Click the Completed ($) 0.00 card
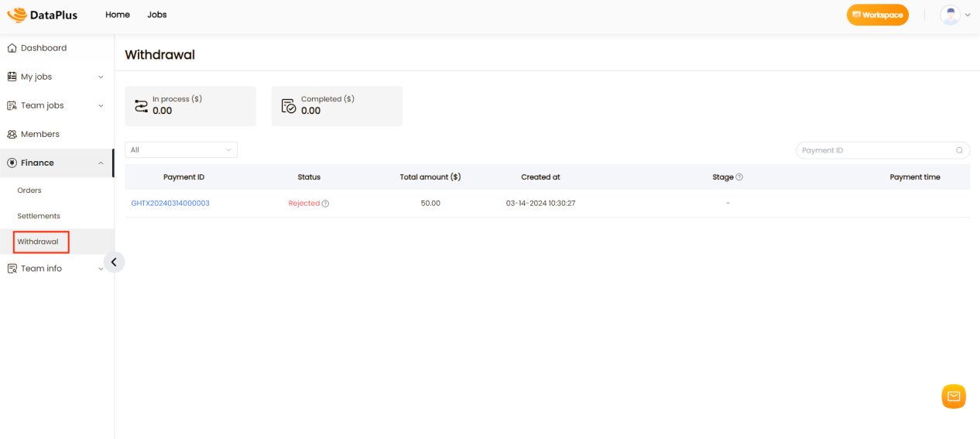Screen dimensions: 980x439 pyautogui.click(x=337, y=106)
